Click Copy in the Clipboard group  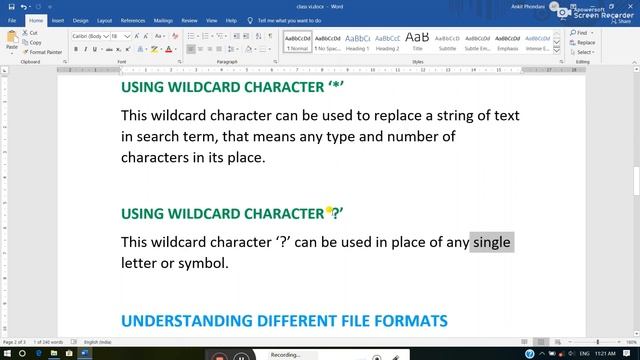32,42
